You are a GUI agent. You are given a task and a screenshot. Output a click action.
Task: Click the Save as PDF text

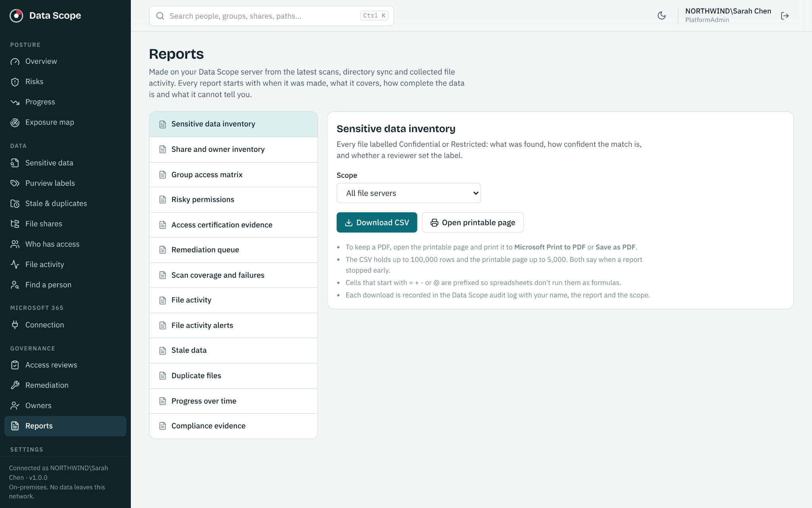pos(615,247)
